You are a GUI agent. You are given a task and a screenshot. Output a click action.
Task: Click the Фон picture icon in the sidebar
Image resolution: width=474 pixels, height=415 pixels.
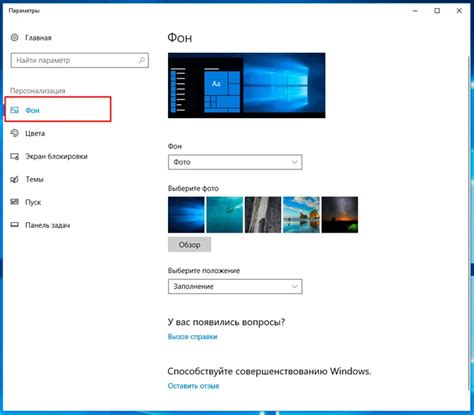tap(14, 110)
